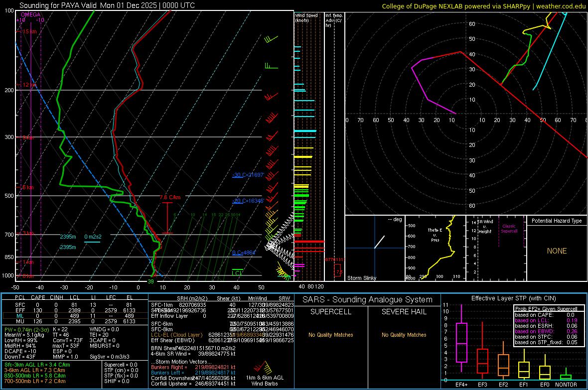Viewport: 588px width, 390px height.
Task: Click the sounding title for PAYA
Action: click(x=107, y=5)
